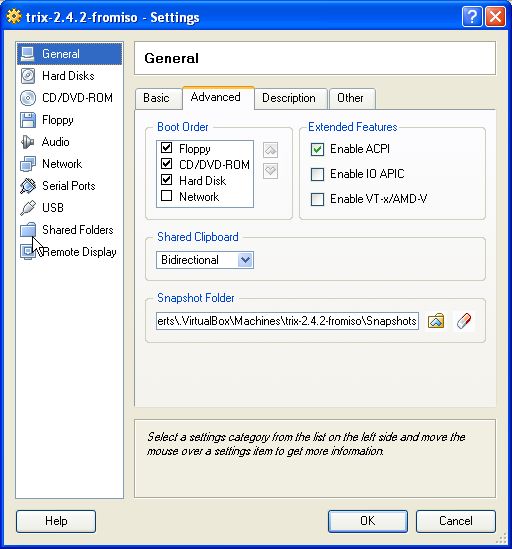The image size is (512, 549).
Task: Click the Floppy diskette icon
Action: [28, 120]
